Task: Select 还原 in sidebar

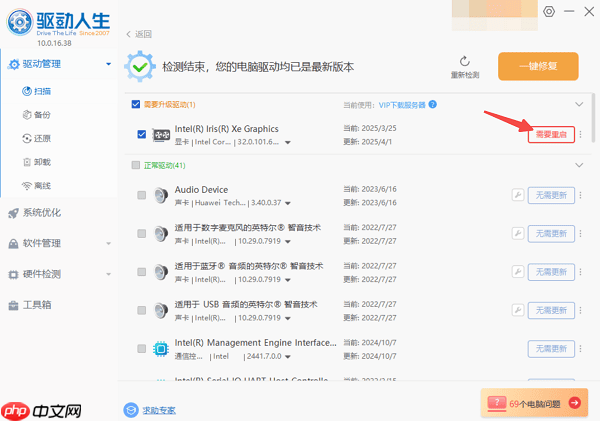Action: pos(37,138)
